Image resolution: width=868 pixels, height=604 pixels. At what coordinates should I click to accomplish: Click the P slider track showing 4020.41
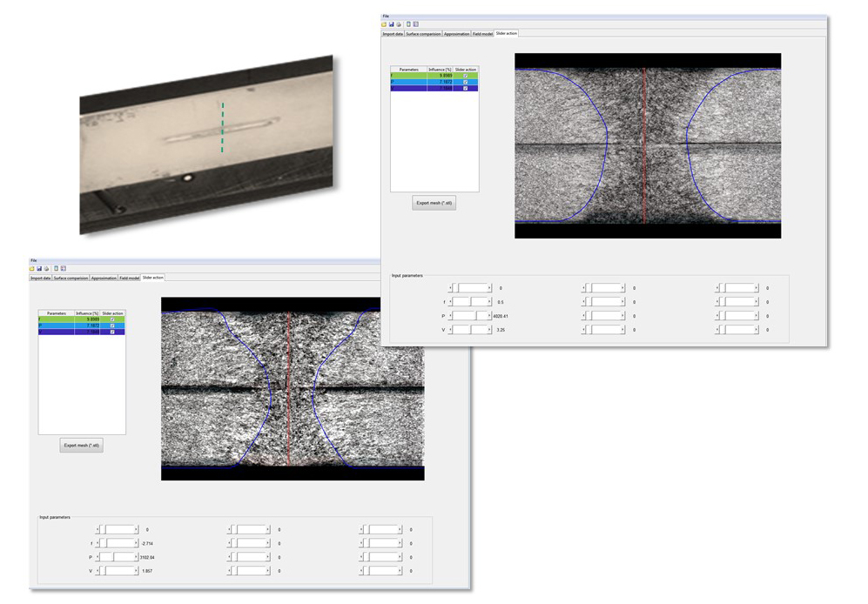pos(470,316)
